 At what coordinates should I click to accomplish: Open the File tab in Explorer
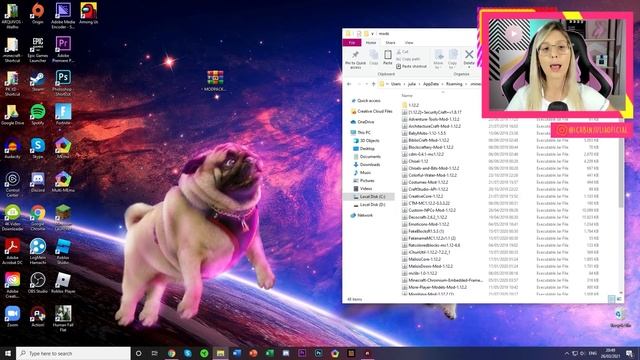[x=352, y=42]
